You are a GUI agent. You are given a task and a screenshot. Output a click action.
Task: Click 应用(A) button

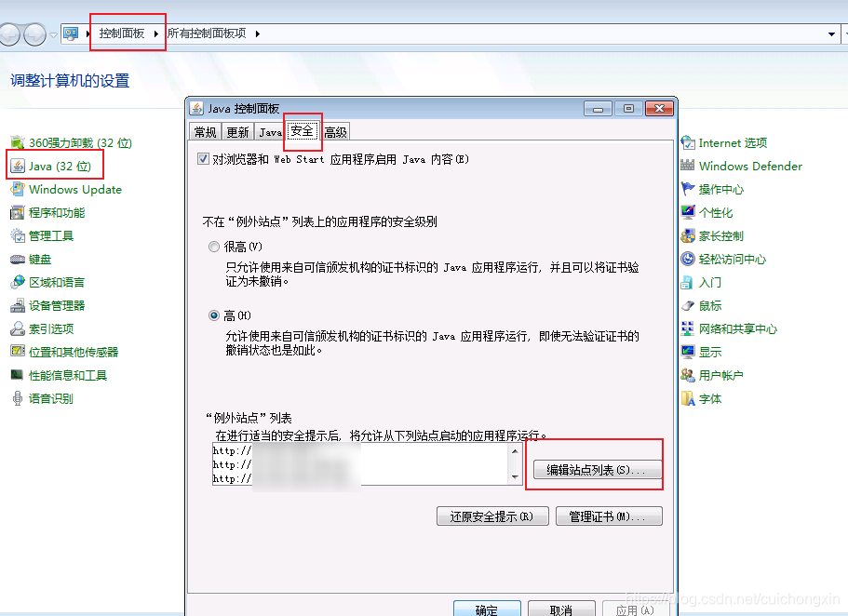[x=636, y=609]
